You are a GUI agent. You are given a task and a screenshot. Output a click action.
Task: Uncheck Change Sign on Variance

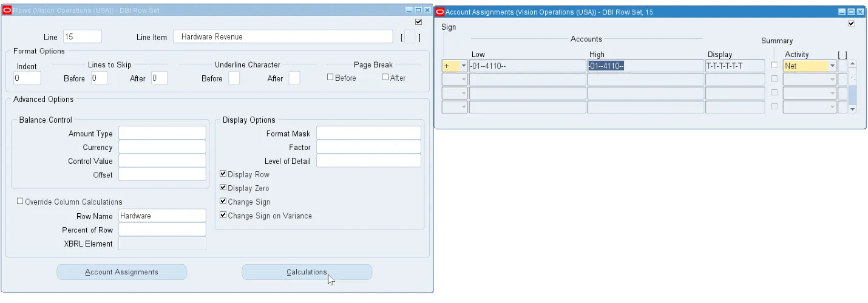(x=223, y=215)
